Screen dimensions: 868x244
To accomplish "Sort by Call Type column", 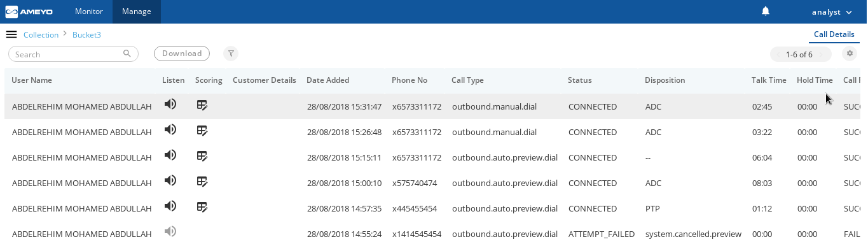I will pyautogui.click(x=467, y=80).
